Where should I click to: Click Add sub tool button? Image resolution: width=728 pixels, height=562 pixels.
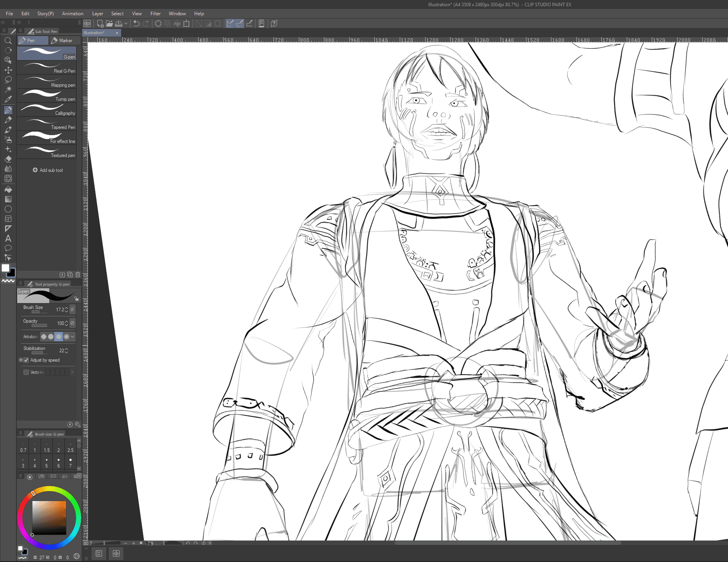(48, 170)
